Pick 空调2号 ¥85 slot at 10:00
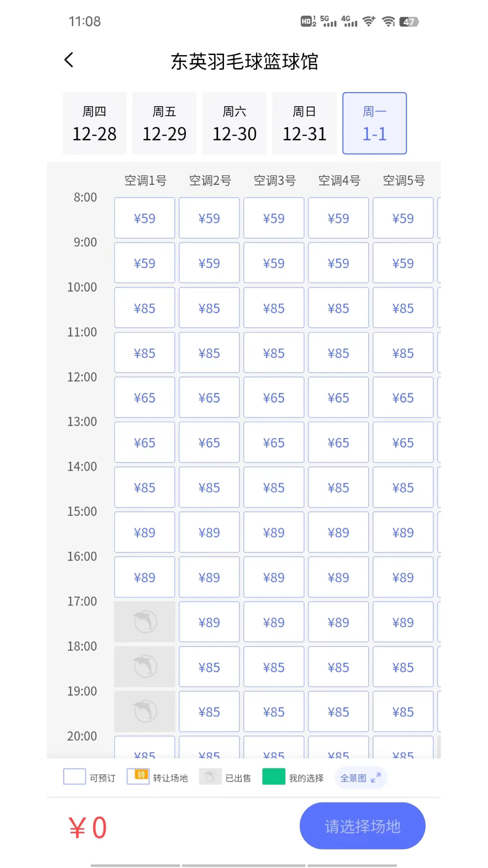Image resolution: width=488 pixels, height=868 pixels. pyautogui.click(x=209, y=308)
